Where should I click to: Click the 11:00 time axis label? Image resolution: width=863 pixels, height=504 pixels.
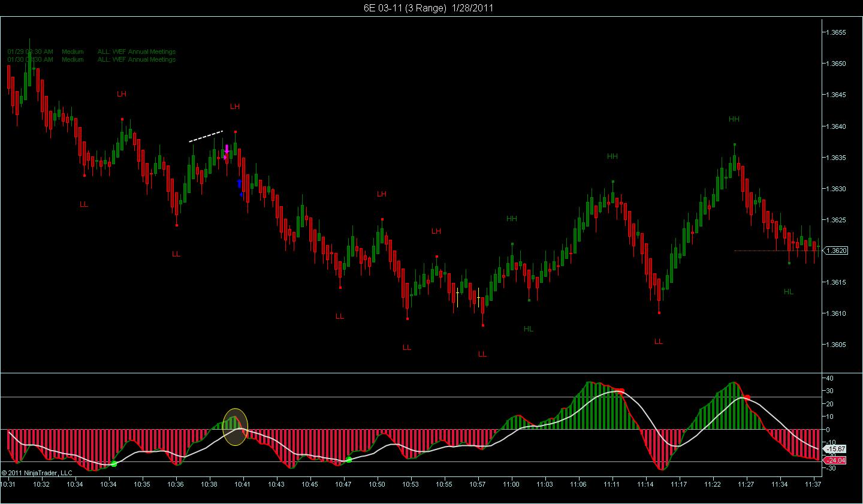[512, 484]
